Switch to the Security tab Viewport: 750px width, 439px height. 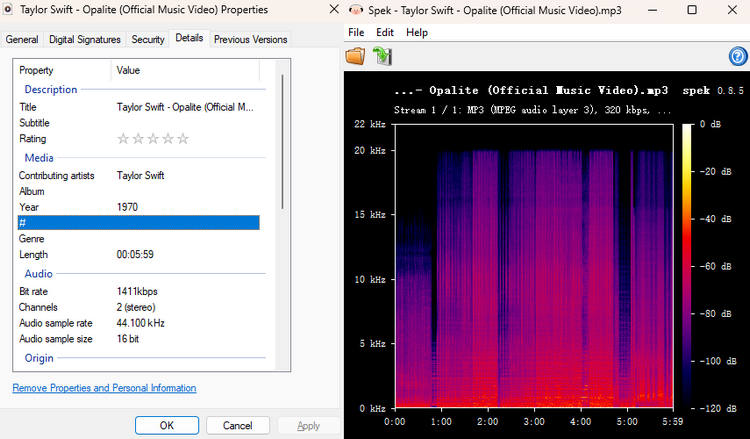tap(148, 40)
